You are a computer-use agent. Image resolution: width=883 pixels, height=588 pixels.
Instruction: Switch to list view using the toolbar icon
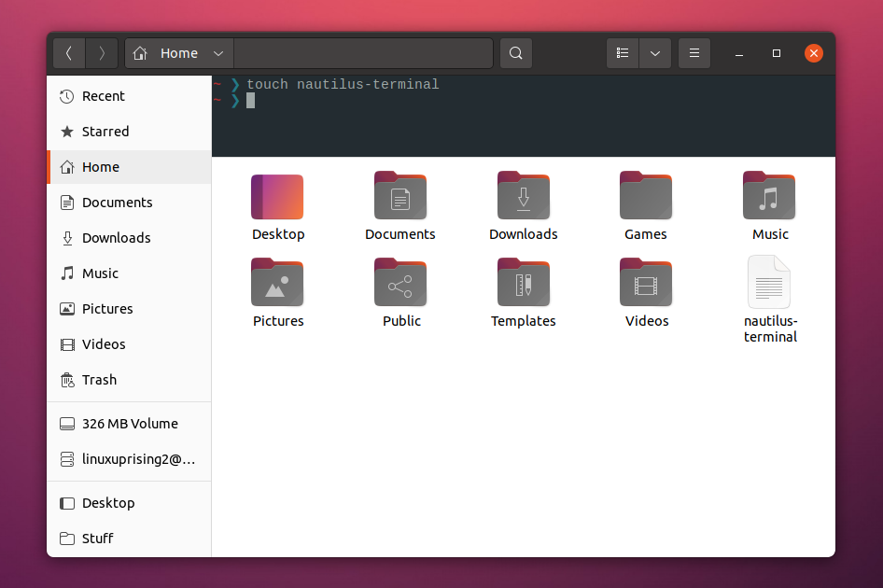pyautogui.click(x=622, y=53)
